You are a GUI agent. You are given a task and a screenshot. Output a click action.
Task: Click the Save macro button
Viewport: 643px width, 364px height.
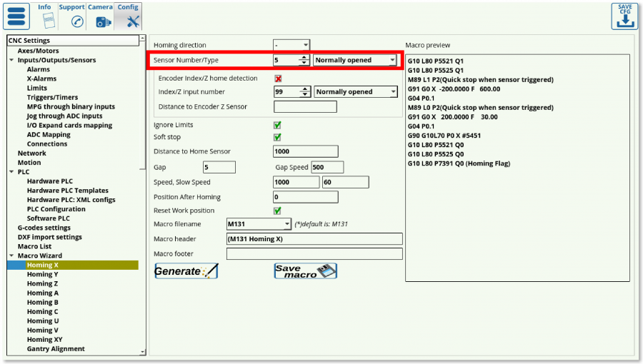pos(305,271)
